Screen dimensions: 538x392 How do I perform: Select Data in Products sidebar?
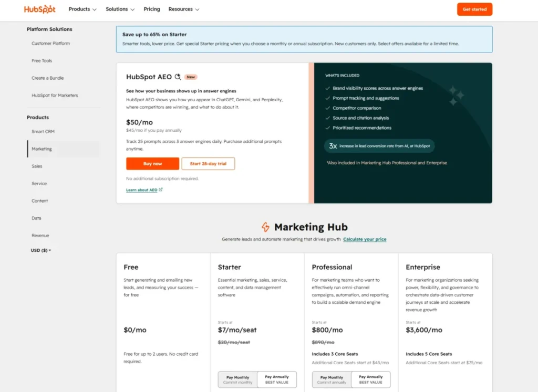36,218
